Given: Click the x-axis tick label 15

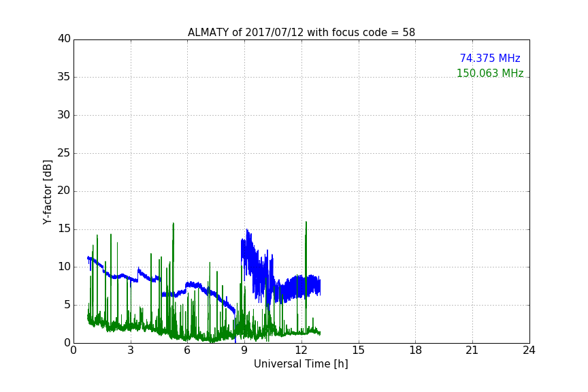Looking at the screenshot, I should pyautogui.click(x=359, y=350).
